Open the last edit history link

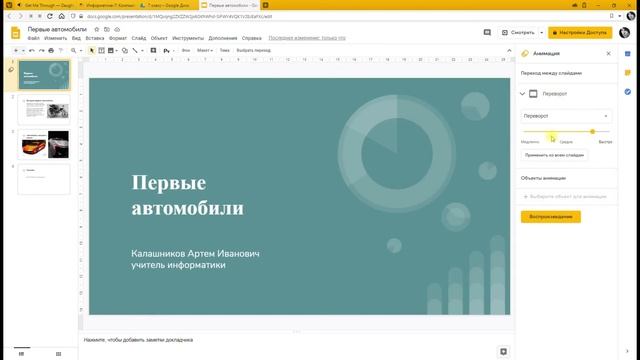point(307,38)
